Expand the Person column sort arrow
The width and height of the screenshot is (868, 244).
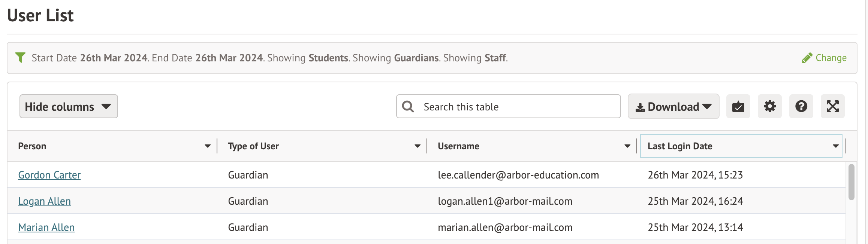207,146
